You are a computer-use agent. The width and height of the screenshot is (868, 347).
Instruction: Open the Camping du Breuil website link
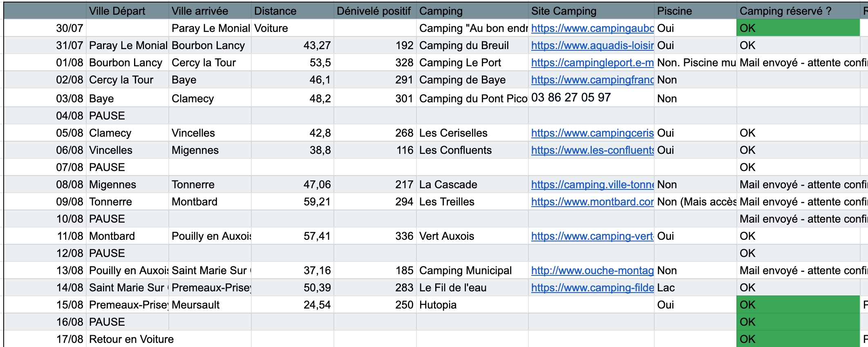[592, 45]
